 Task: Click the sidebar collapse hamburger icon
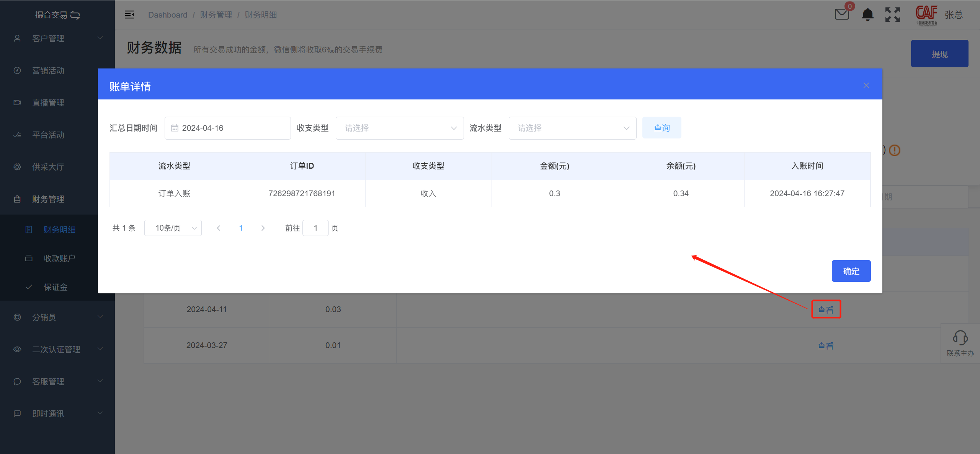coord(129,15)
